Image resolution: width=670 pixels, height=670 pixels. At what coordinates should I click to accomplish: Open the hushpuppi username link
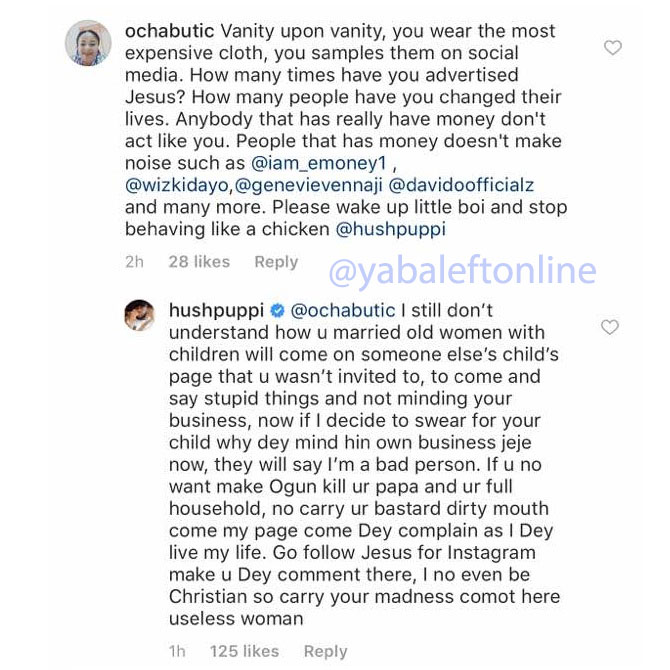click(x=216, y=311)
